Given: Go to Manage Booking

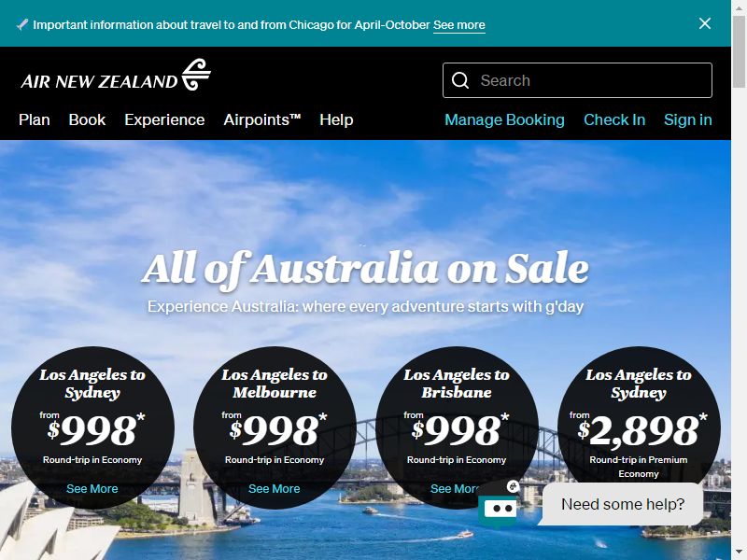Looking at the screenshot, I should point(504,119).
